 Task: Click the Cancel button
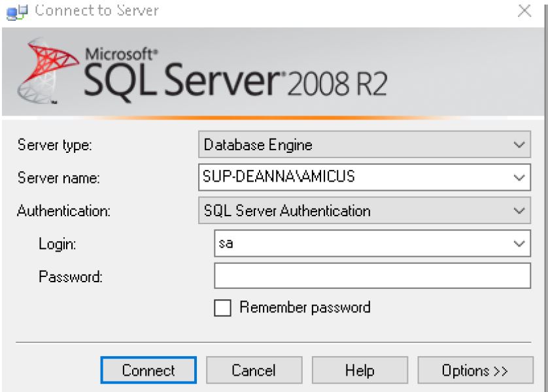pos(254,370)
